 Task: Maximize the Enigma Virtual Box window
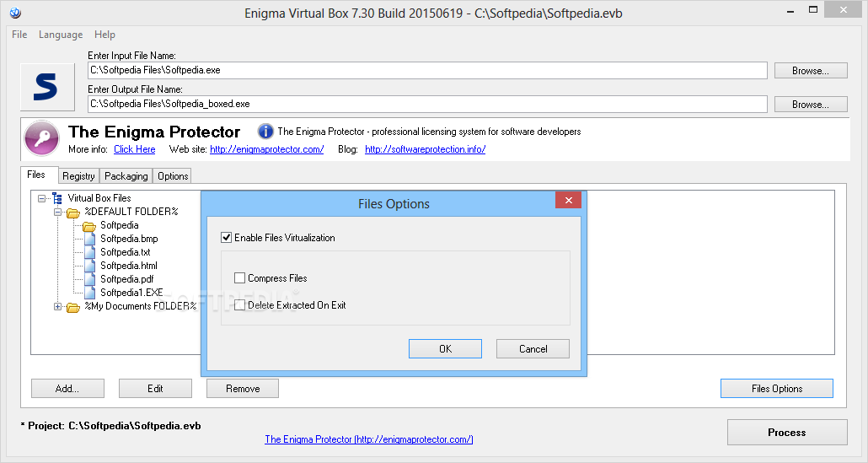pos(812,9)
